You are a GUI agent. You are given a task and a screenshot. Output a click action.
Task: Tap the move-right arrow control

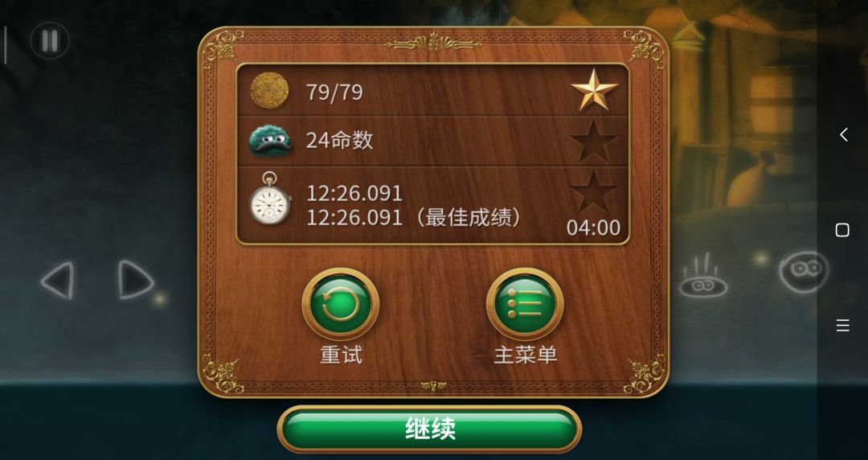135,279
